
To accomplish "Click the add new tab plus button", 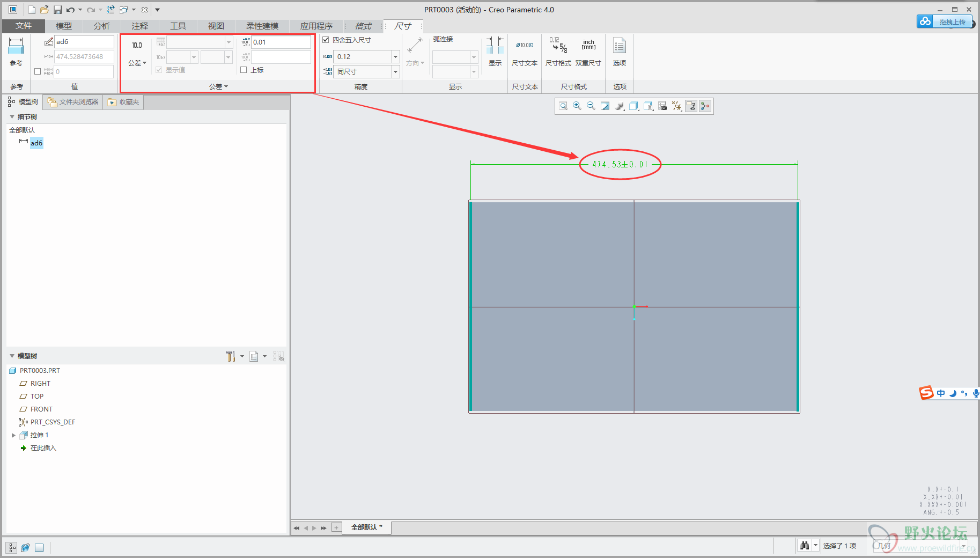I will pos(336,527).
